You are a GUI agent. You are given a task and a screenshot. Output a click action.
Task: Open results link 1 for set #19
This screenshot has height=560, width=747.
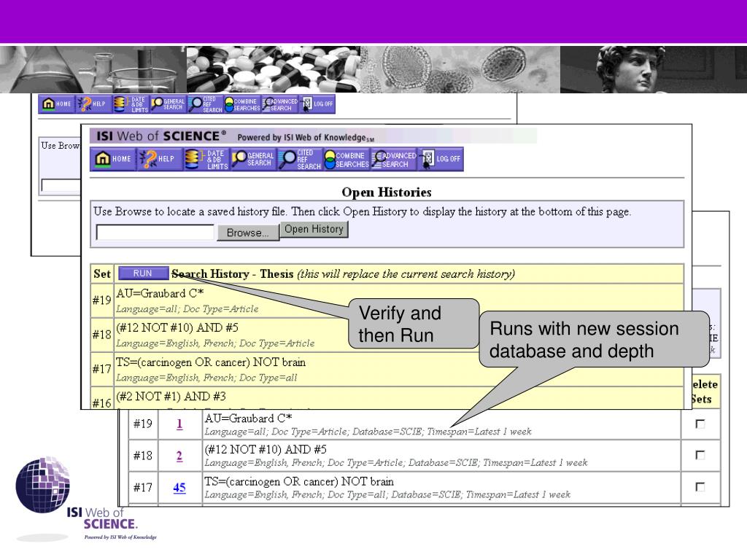pos(179,424)
